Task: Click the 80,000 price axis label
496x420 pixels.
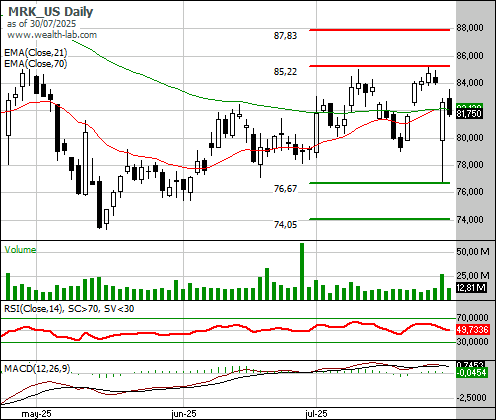Action: tap(470, 137)
